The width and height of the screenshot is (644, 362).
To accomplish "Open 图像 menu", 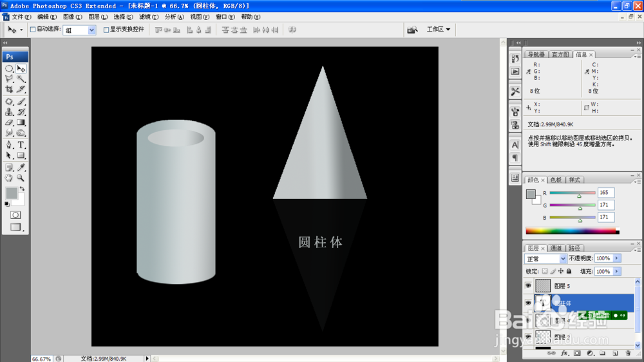I will (72, 17).
